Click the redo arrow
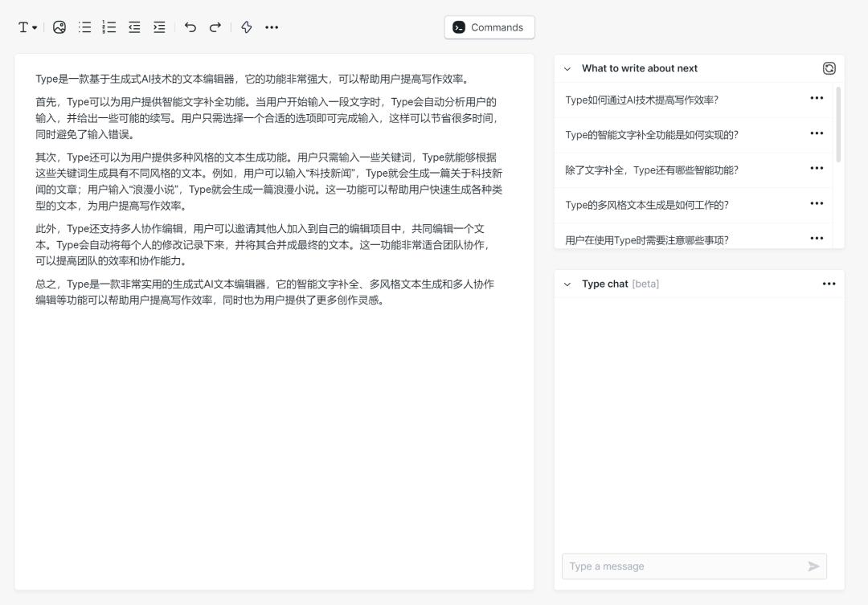The width and height of the screenshot is (868, 605). [x=215, y=27]
